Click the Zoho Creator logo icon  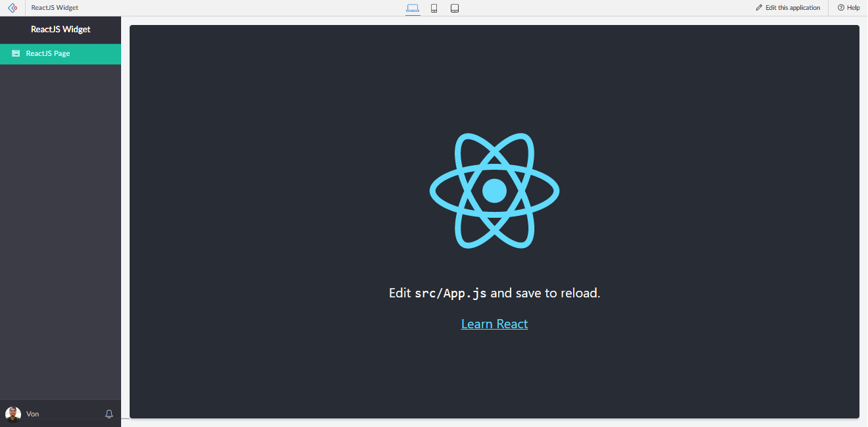13,8
